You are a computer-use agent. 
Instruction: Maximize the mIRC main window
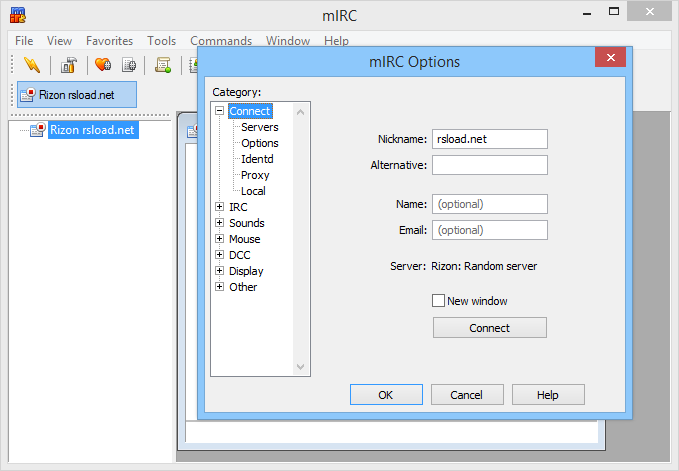click(614, 12)
